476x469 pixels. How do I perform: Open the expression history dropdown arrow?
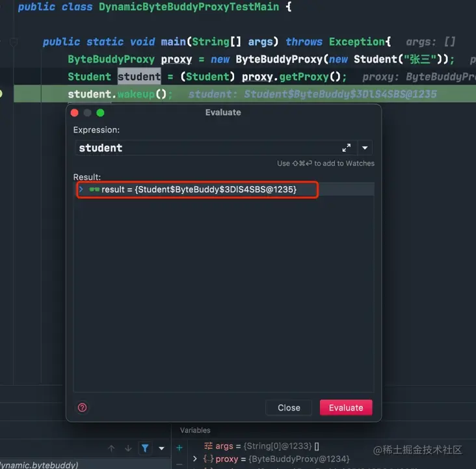[365, 148]
